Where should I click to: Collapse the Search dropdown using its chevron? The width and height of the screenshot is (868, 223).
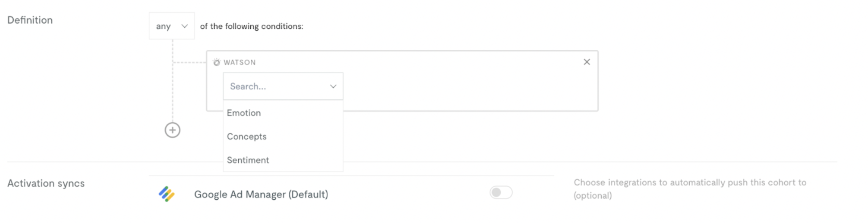(x=333, y=86)
